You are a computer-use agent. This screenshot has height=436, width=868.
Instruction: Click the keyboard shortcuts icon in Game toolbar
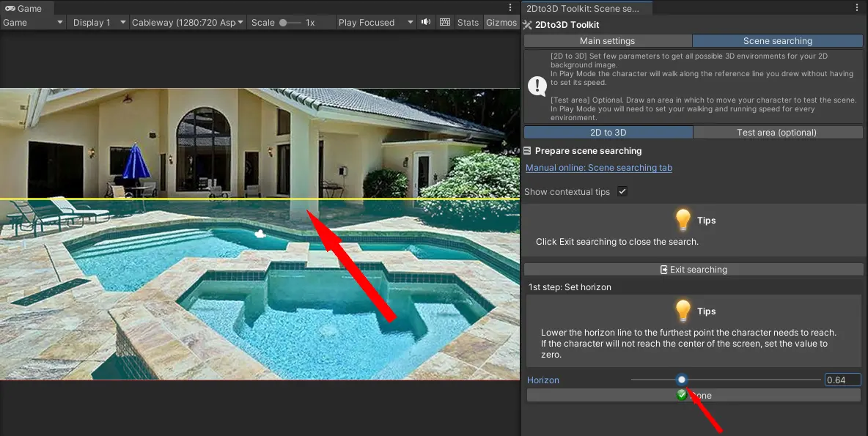coord(445,23)
